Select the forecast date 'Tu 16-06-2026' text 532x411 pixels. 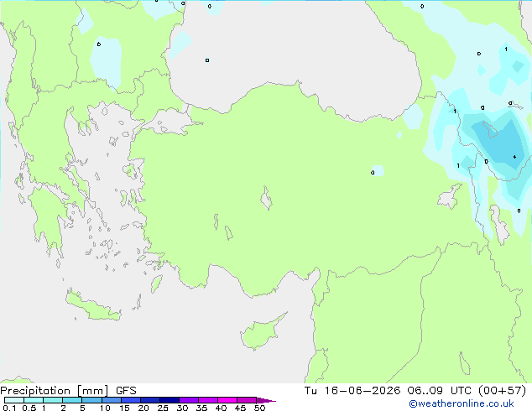[x=352, y=391]
